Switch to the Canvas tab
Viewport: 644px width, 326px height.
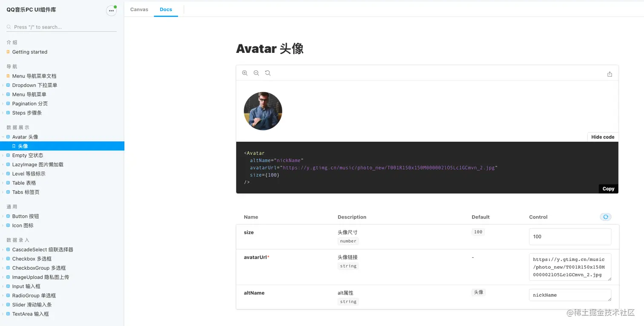pos(139,9)
